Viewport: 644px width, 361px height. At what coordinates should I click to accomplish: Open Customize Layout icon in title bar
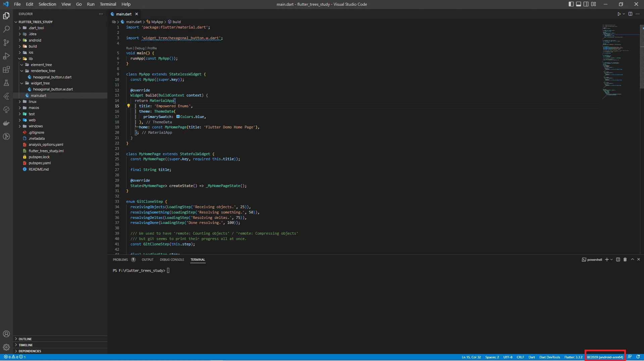[x=594, y=4]
